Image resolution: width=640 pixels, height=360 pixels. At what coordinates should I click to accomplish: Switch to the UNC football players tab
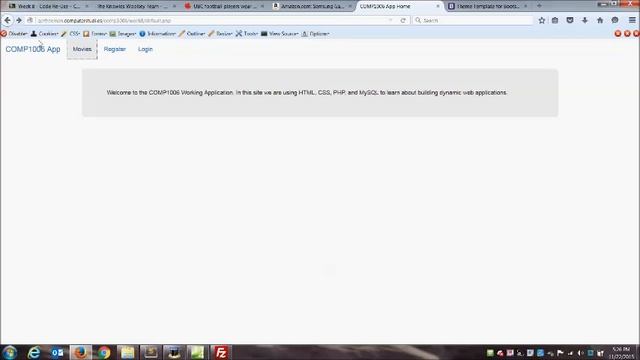point(223,6)
